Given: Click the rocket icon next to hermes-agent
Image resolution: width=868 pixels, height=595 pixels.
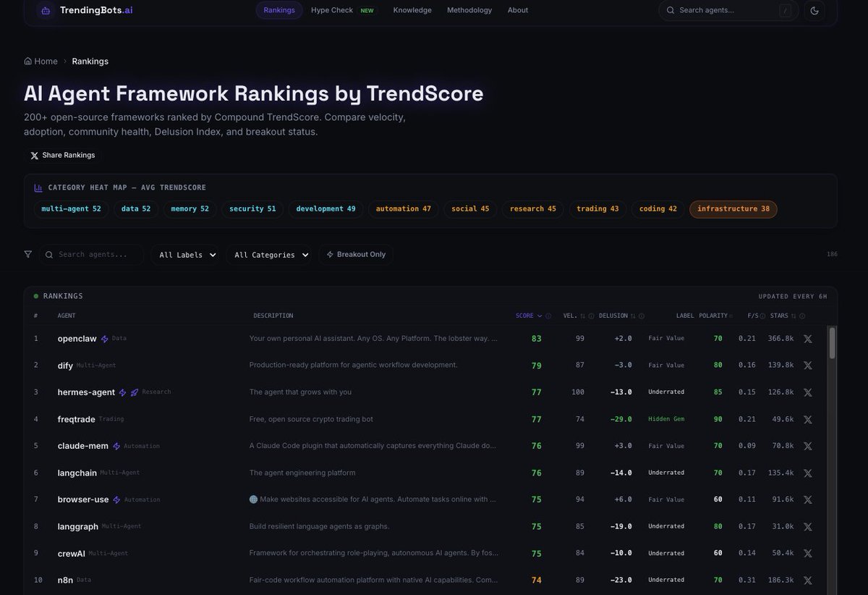Looking at the screenshot, I should point(134,392).
